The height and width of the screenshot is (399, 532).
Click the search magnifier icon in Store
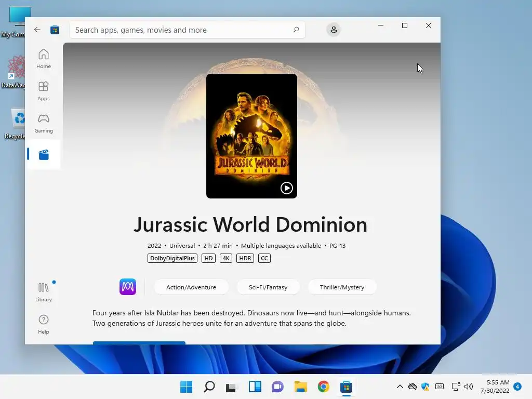point(296,30)
